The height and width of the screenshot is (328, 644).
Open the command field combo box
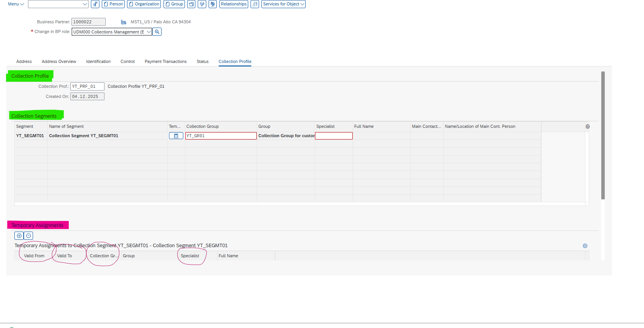coord(58,4)
